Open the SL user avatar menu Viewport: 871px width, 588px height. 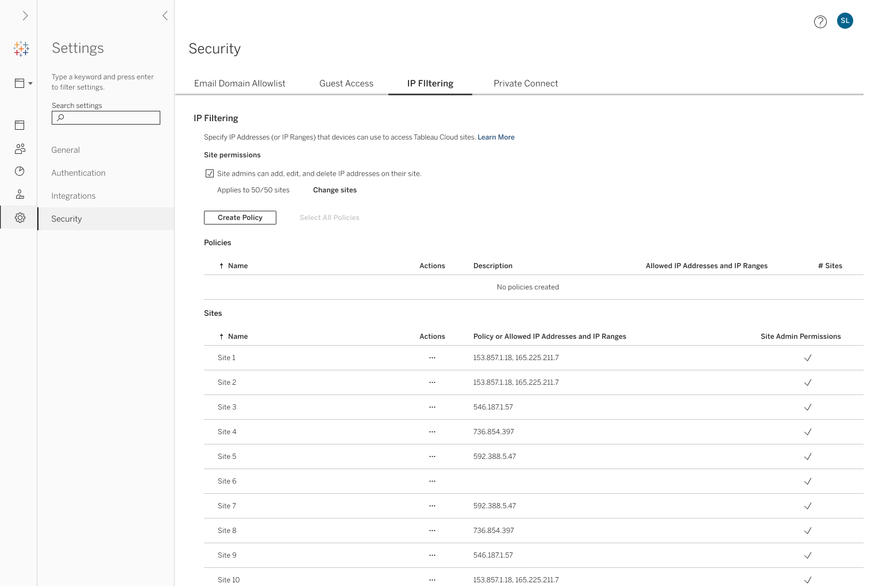845,21
